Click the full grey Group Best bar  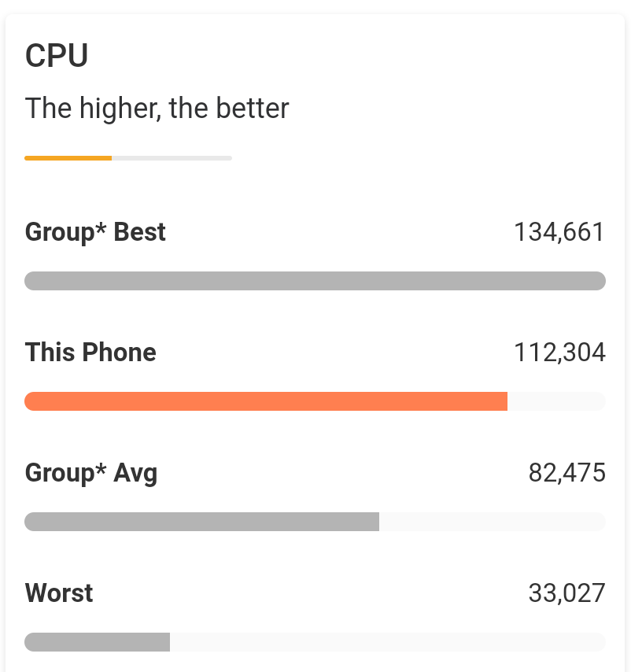(315, 281)
